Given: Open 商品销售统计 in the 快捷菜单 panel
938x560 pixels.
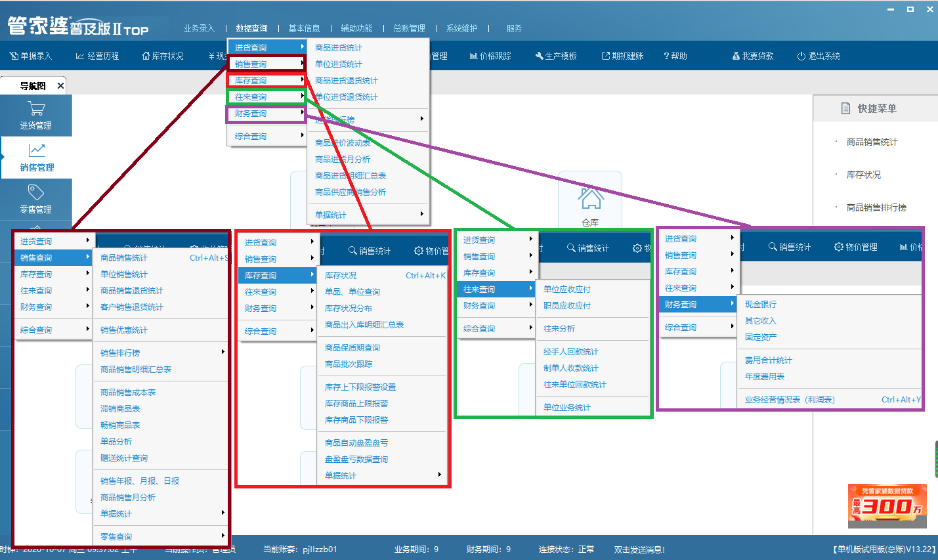Looking at the screenshot, I should tap(872, 142).
